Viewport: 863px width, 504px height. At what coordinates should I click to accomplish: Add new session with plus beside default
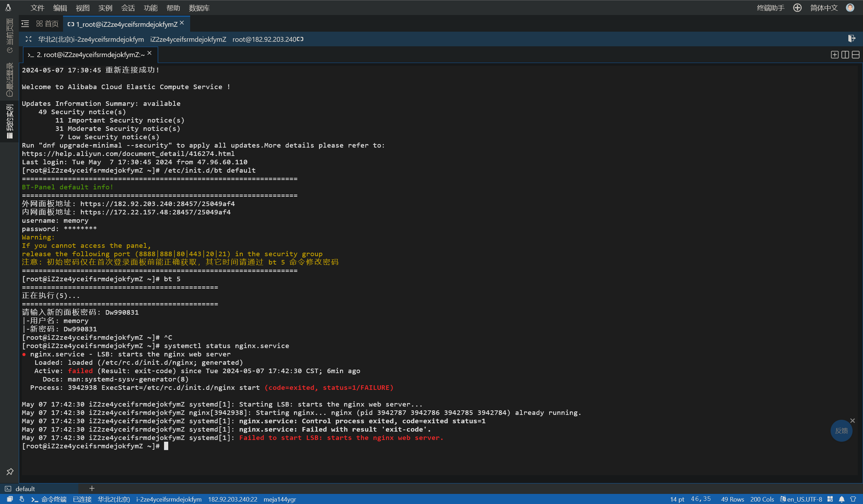point(92,488)
